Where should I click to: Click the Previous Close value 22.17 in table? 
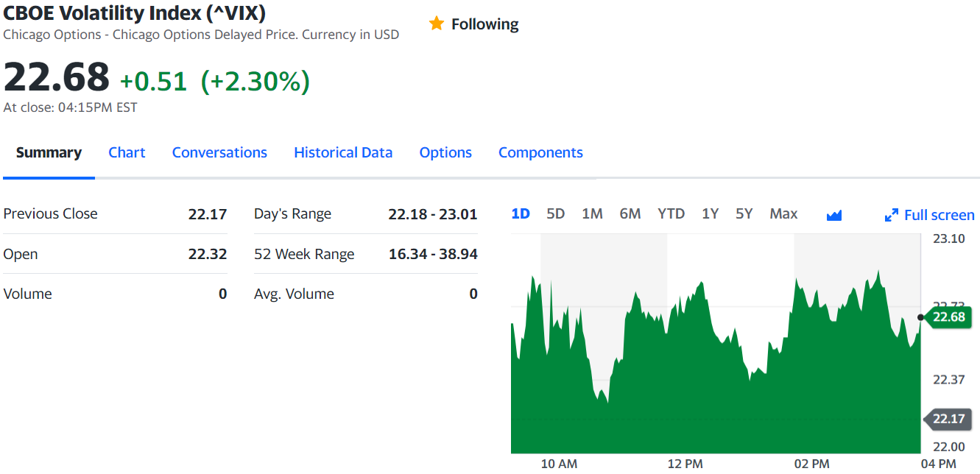[208, 214]
